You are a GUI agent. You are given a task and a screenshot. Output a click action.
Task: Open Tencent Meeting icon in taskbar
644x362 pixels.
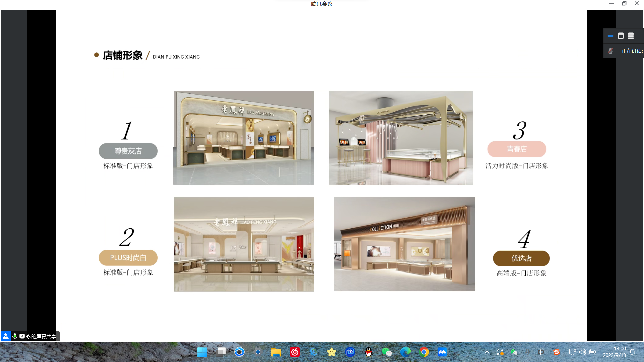[x=442, y=352]
